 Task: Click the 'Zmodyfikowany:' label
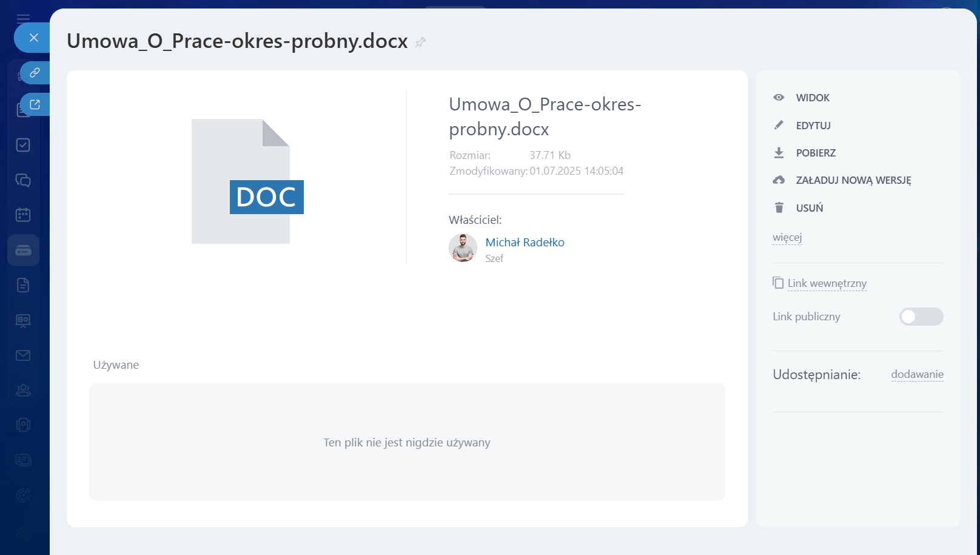coord(488,171)
